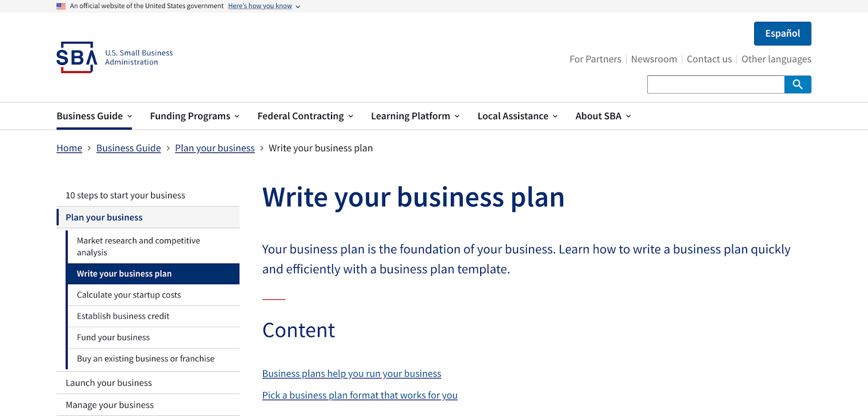This screenshot has height=418, width=868.
Task: Click the magnifying glass search button
Action: pyautogui.click(x=797, y=85)
